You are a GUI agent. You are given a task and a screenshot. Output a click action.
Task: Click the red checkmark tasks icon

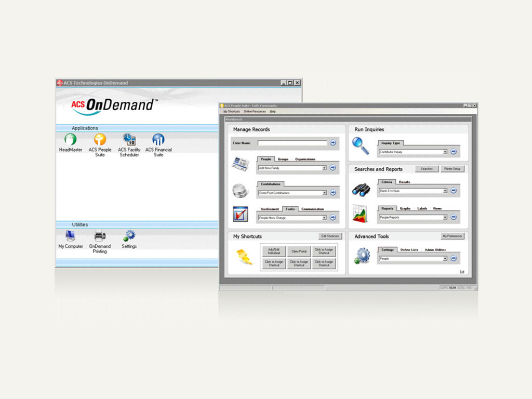240,214
